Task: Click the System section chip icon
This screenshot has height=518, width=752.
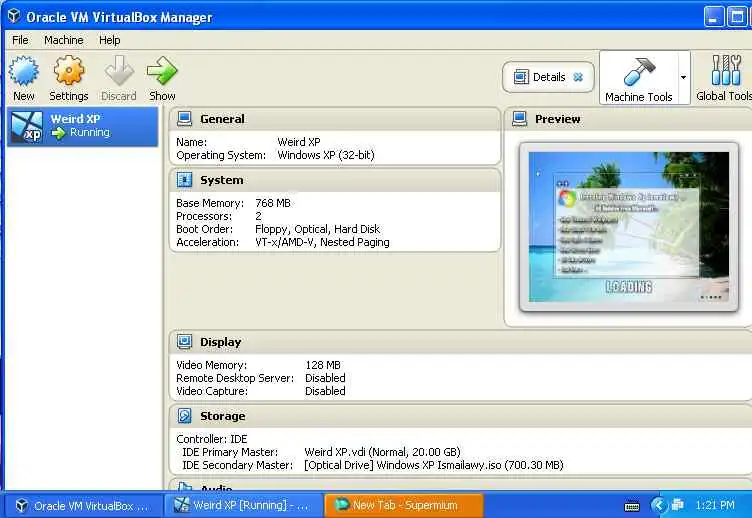Action: click(x=184, y=180)
